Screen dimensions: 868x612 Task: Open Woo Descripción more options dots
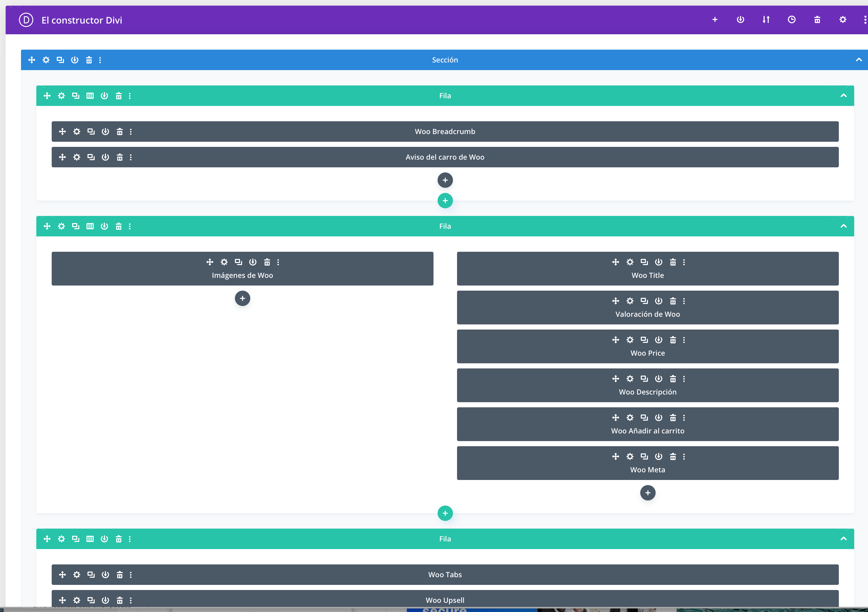[684, 378]
